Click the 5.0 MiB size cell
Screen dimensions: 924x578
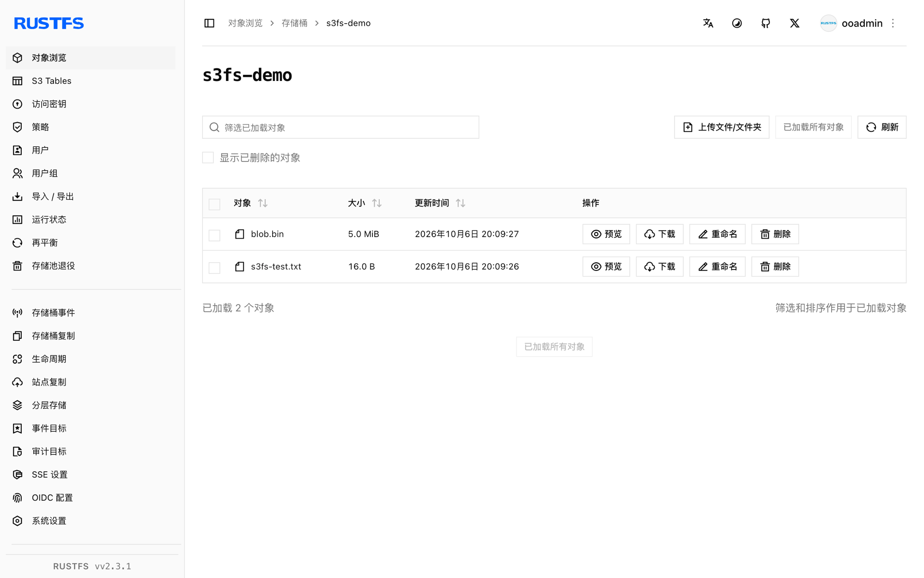[364, 234]
